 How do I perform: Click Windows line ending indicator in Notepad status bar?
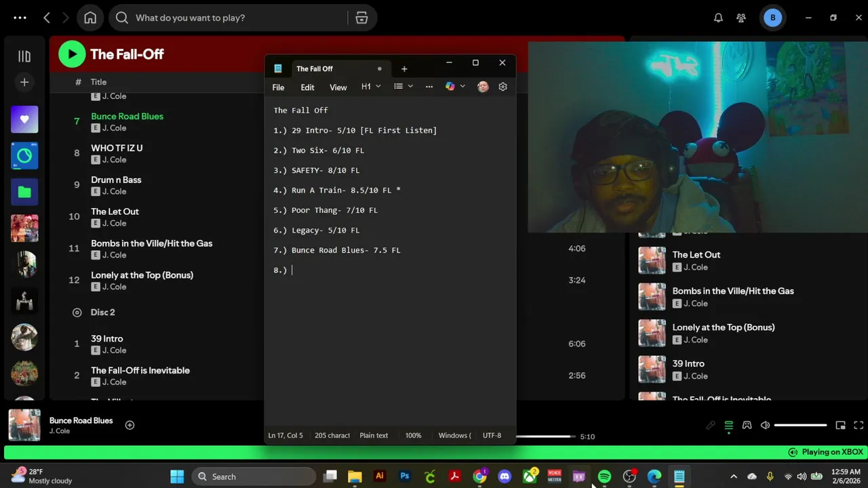coord(454,435)
